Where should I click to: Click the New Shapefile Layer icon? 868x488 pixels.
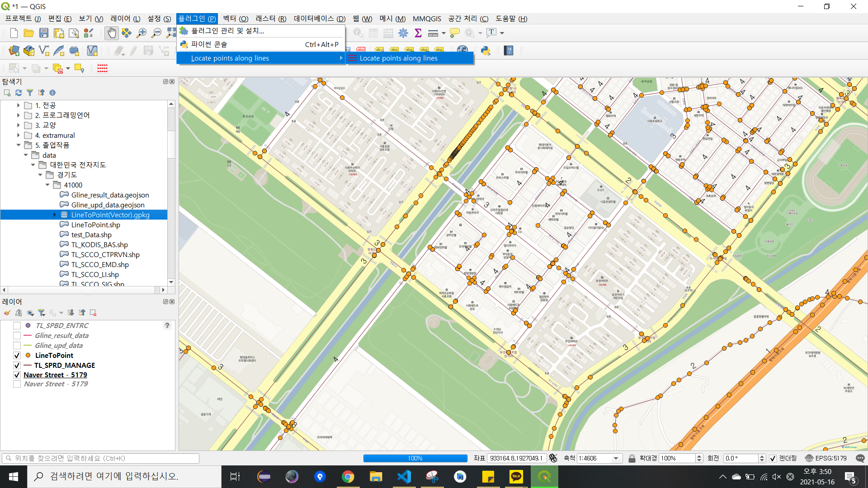click(44, 51)
